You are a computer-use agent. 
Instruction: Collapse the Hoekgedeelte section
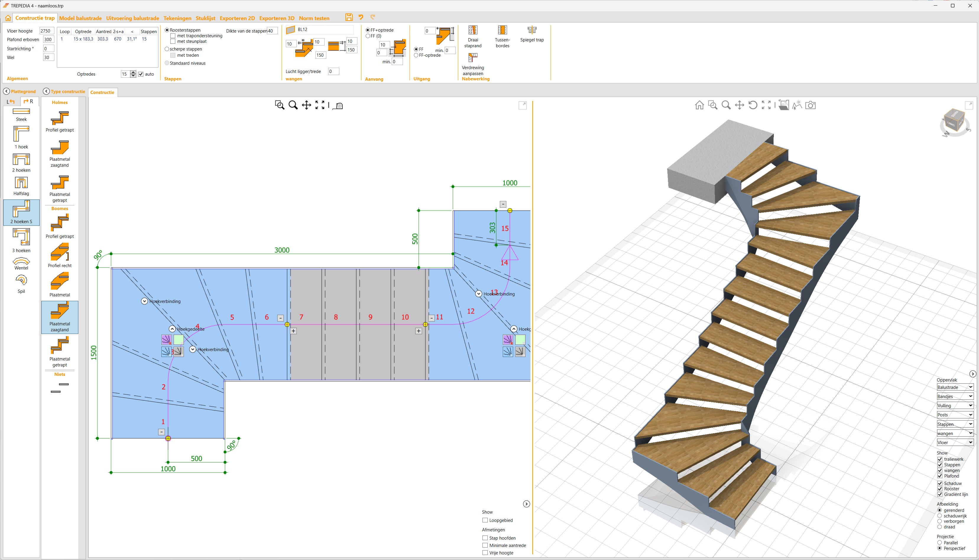tap(172, 328)
